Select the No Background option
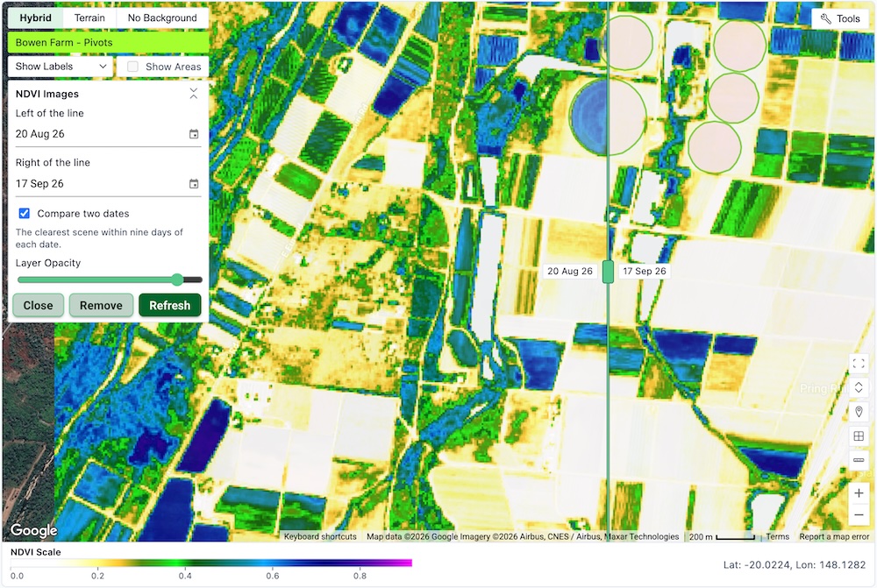 [162, 18]
